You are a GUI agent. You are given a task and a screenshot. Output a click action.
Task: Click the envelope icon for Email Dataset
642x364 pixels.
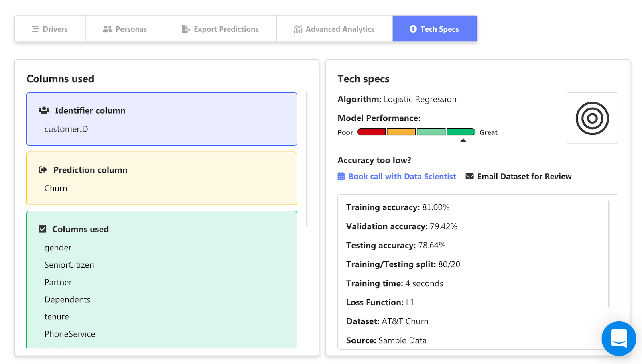pos(469,176)
